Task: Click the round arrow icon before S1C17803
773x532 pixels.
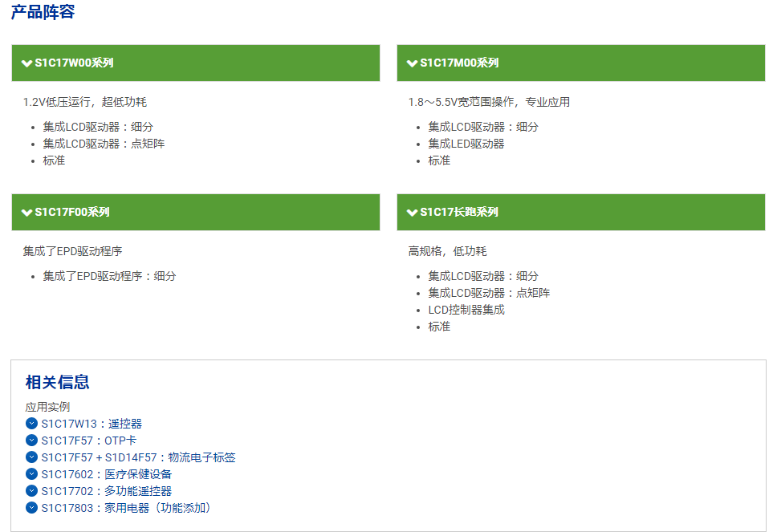Action: 31,507
